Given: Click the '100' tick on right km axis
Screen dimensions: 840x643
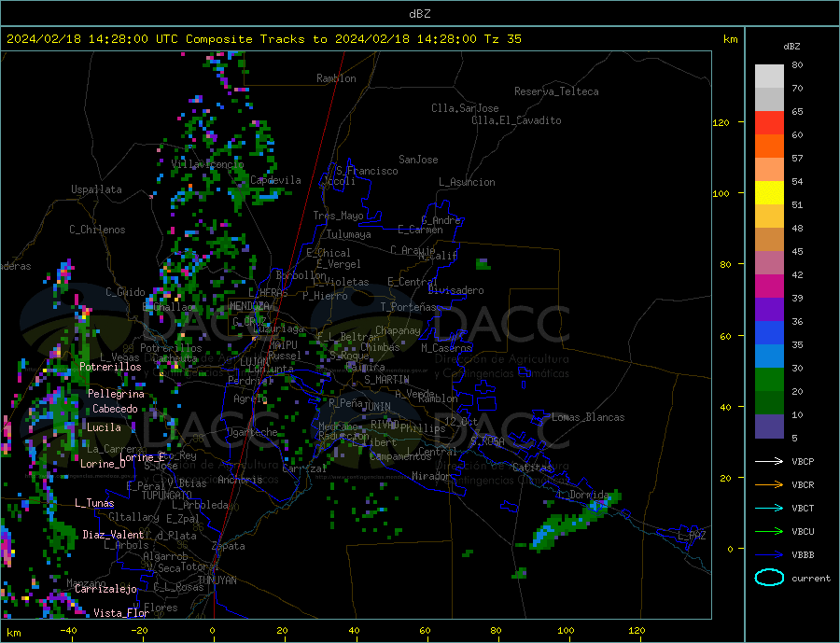Looking at the screenshot, I should tap(721, 193).
